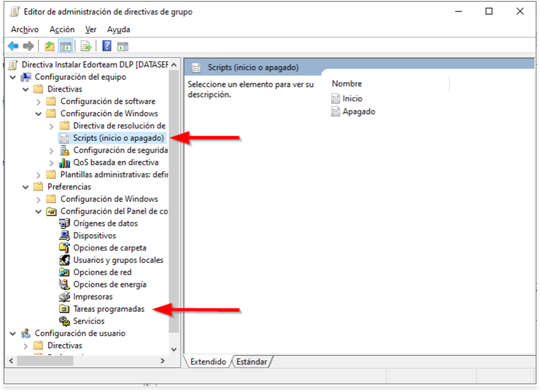Click the horizontal scrollbar left arrow
The width and height of the screenshot is (540, 392).
[x=11, y=361]
